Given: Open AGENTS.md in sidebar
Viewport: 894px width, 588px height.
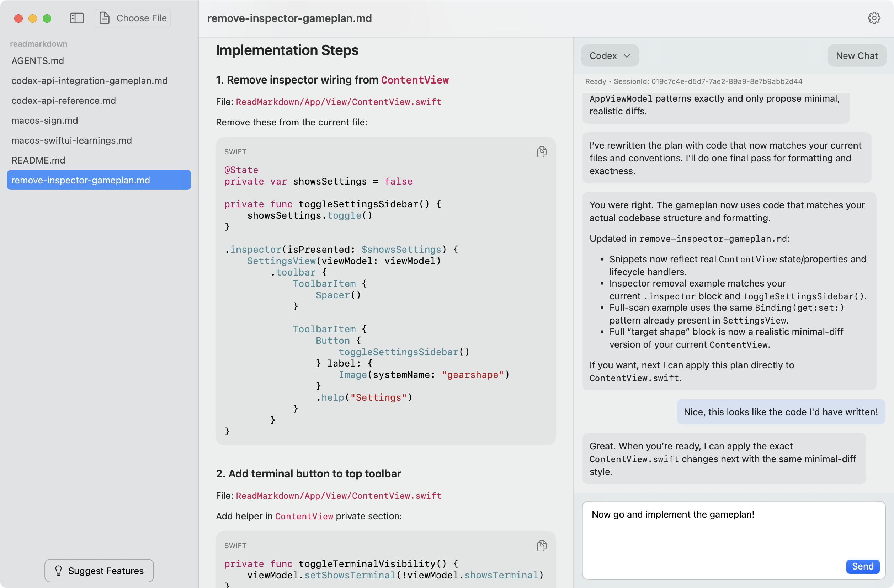Looking at the screenshot, I should pos(38,60).
